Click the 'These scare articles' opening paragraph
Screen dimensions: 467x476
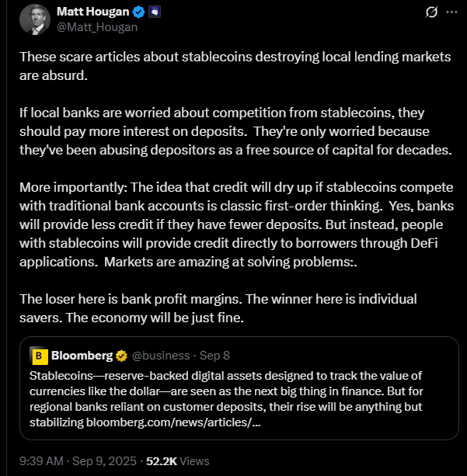click(235, 66)
